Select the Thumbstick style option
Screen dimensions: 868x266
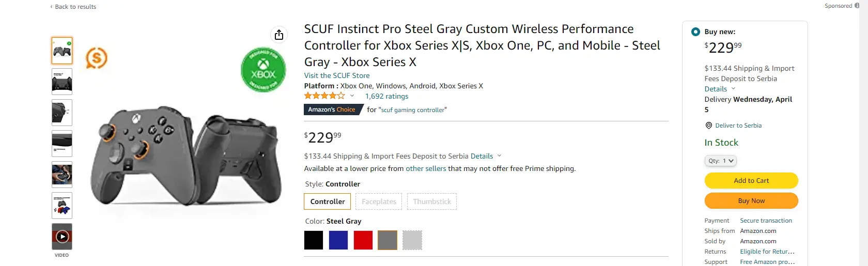tap(432, 201)
